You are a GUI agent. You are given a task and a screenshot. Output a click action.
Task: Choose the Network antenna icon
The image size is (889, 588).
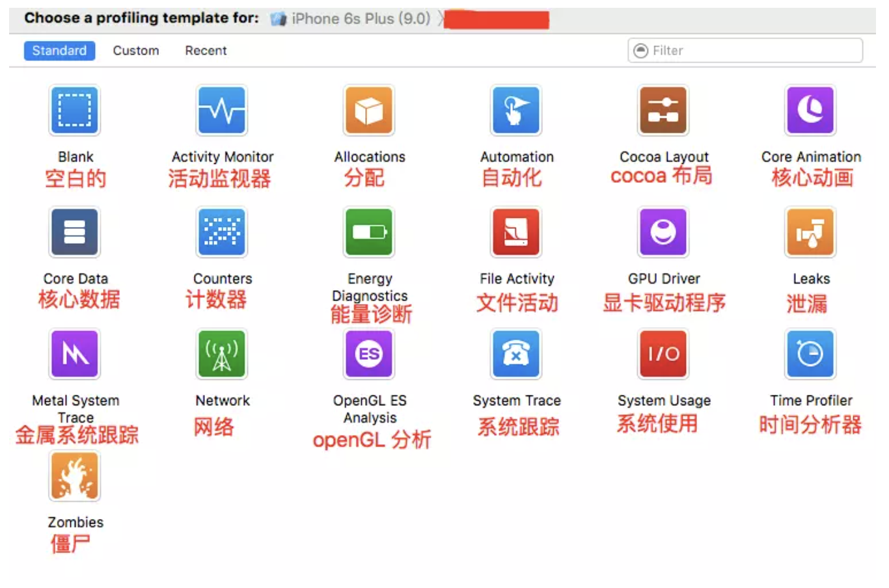click(x=222, y=354)
